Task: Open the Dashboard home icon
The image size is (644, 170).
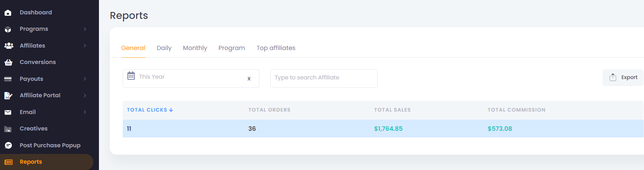Action: click(x=8, y=13)
